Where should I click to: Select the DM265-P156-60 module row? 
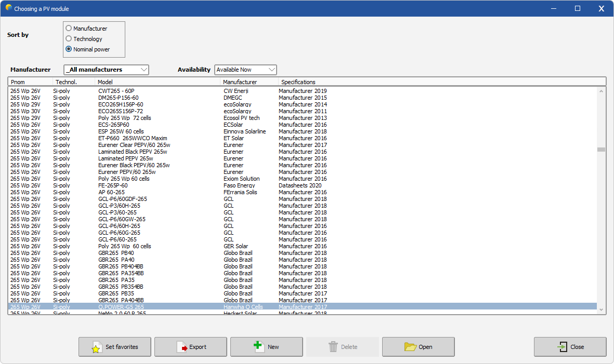click(x=302, y=98)
